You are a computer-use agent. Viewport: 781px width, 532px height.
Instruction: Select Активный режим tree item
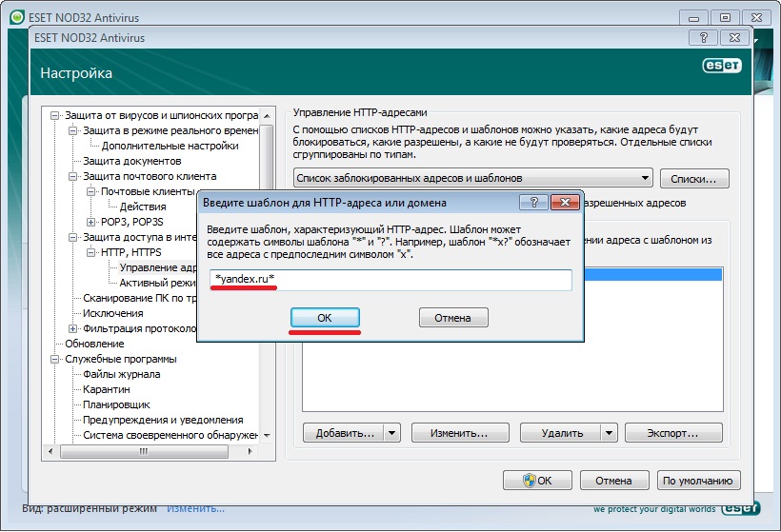tap(157, 284)
